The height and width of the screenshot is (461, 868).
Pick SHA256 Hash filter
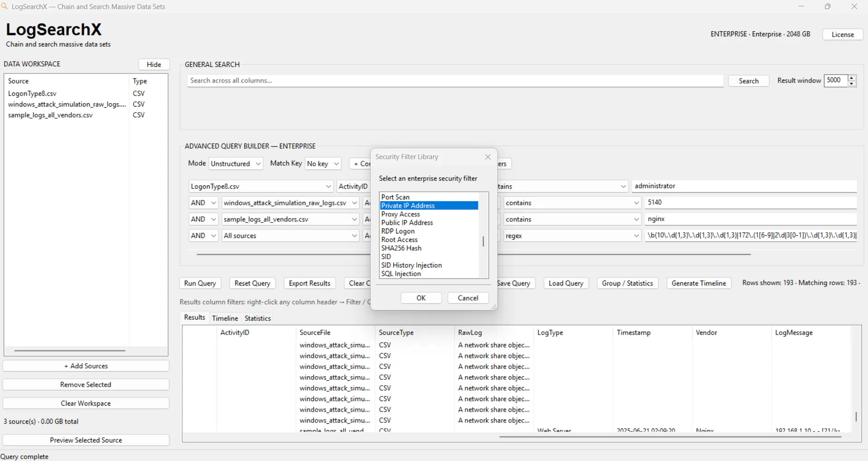tap(429, 248)
